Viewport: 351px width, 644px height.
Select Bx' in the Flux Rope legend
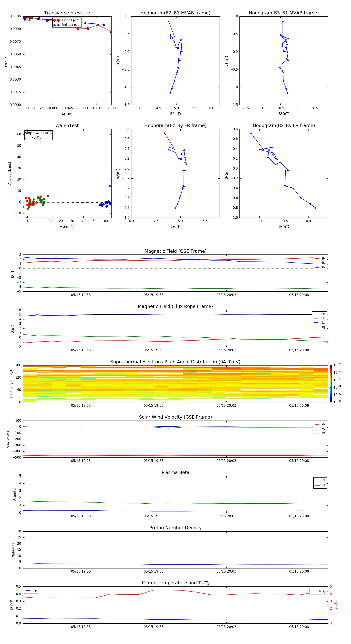click(x=320, y=314)
